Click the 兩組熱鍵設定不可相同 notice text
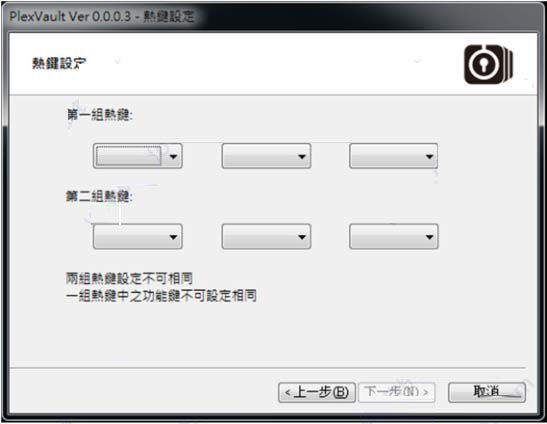547x424 pixels. tap(129, 278)
